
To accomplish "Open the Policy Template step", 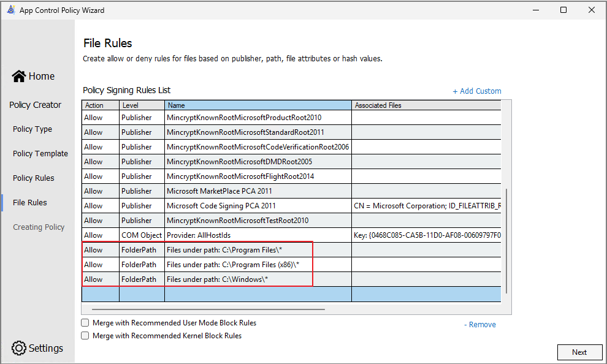I will point(40,154).
